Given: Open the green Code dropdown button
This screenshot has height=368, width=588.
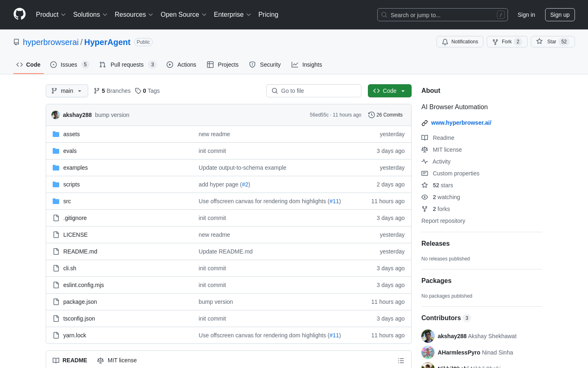Looking at the screenshot, I should pyautogui.click(x=390, y=91).
